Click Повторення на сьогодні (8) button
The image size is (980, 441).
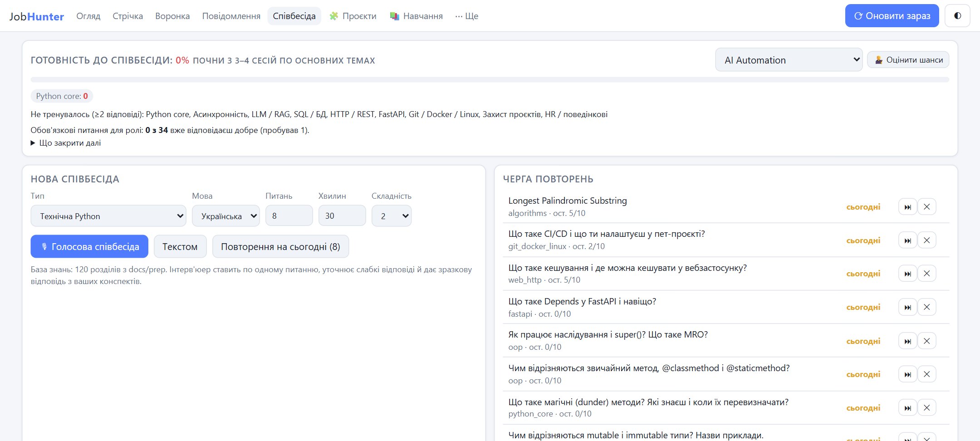[x=280, y=246]
